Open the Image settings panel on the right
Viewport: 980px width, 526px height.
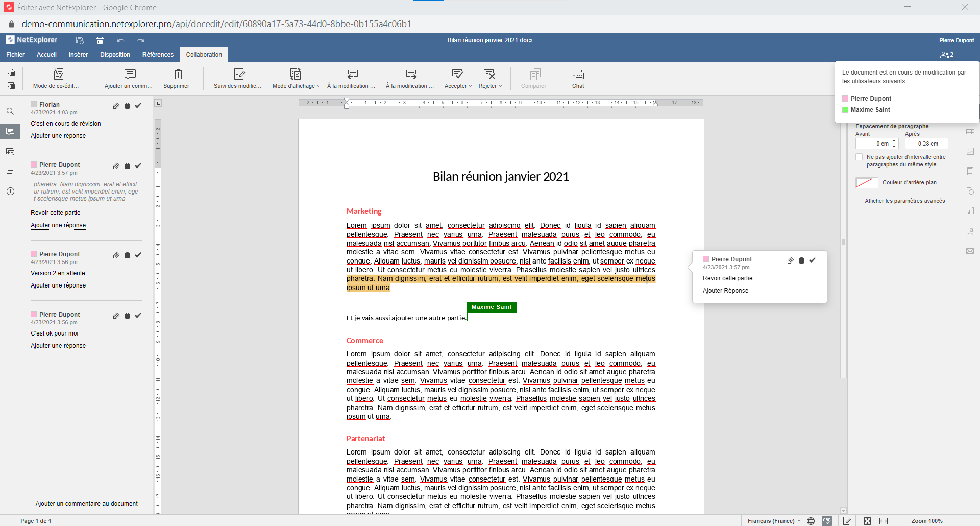[x=971, y=151]
